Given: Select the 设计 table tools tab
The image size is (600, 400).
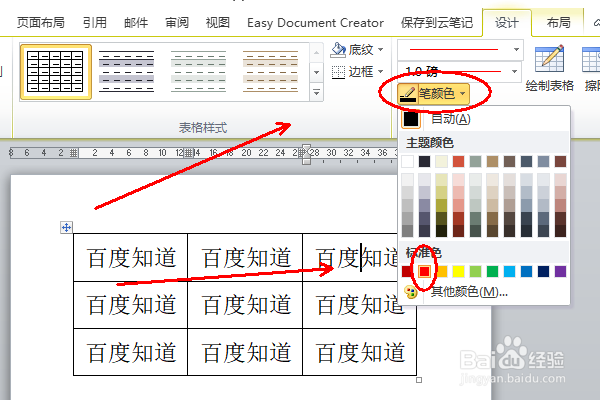Looking at the screenshot, I should [x=507, y=23].
